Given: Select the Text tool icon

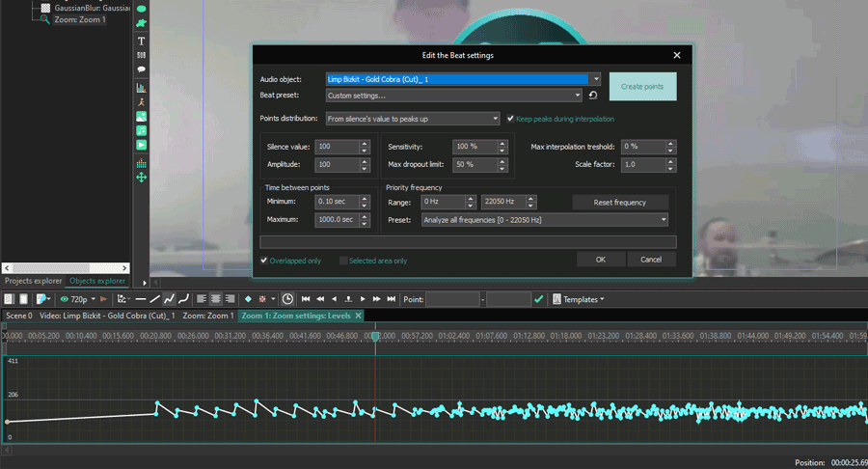Looking at the screenshot, I should click(141, 41).
